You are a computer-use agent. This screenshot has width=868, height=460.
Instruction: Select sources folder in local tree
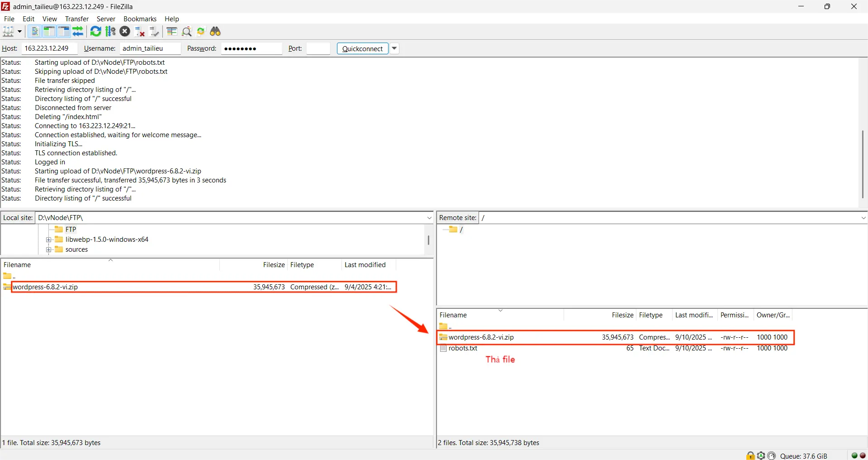point(76,249)
